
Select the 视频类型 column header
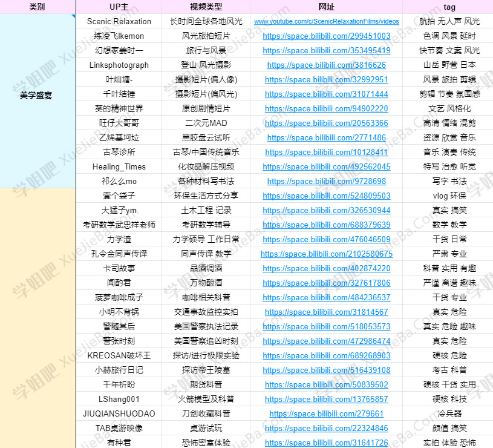point(206,7)
